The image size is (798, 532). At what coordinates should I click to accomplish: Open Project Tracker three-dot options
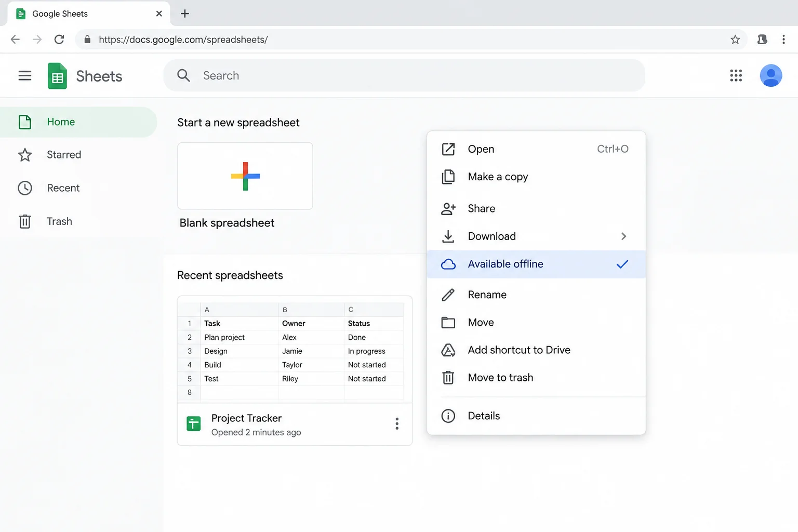[397, 424]
